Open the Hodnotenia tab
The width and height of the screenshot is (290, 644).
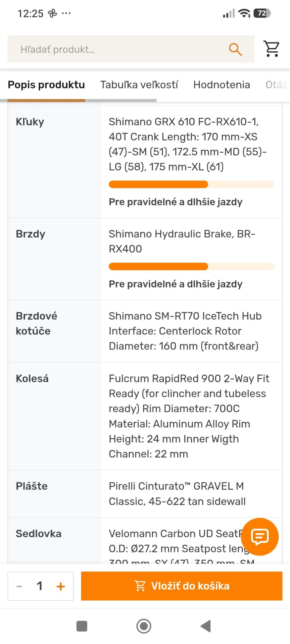click(222, 85)
